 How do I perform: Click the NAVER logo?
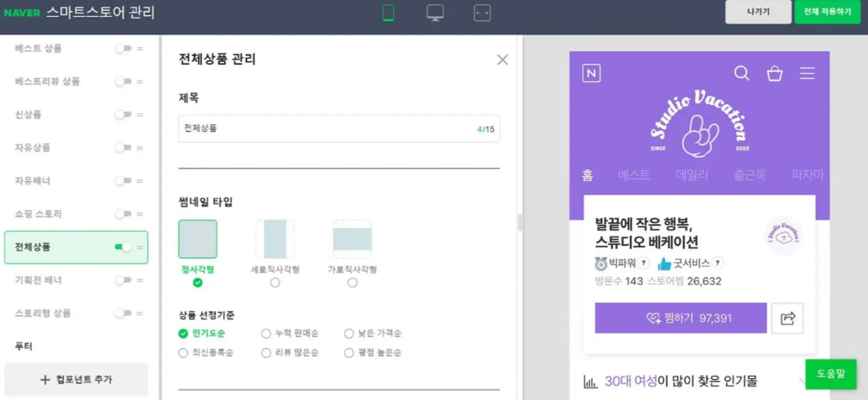coord(22,13)
